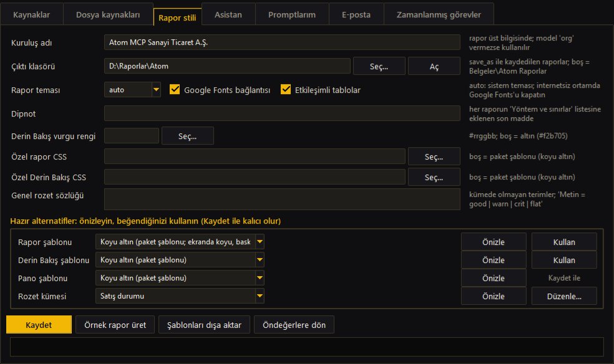Image resolution: width=614 pixels, height=364 pixels.
Task: Click Aç button for output folder
Action: click(434, 66)
